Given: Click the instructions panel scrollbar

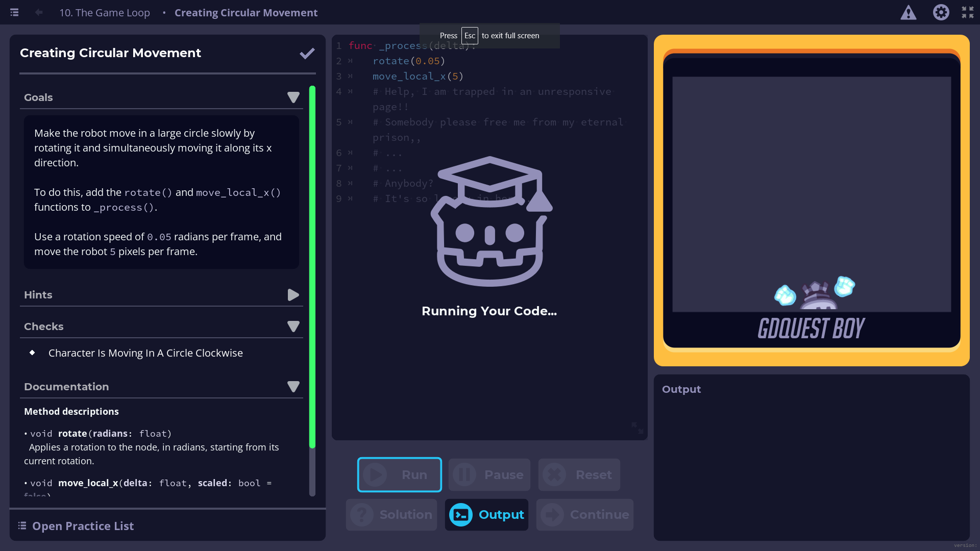Looking at the screenshot, I should click(312, 265).
